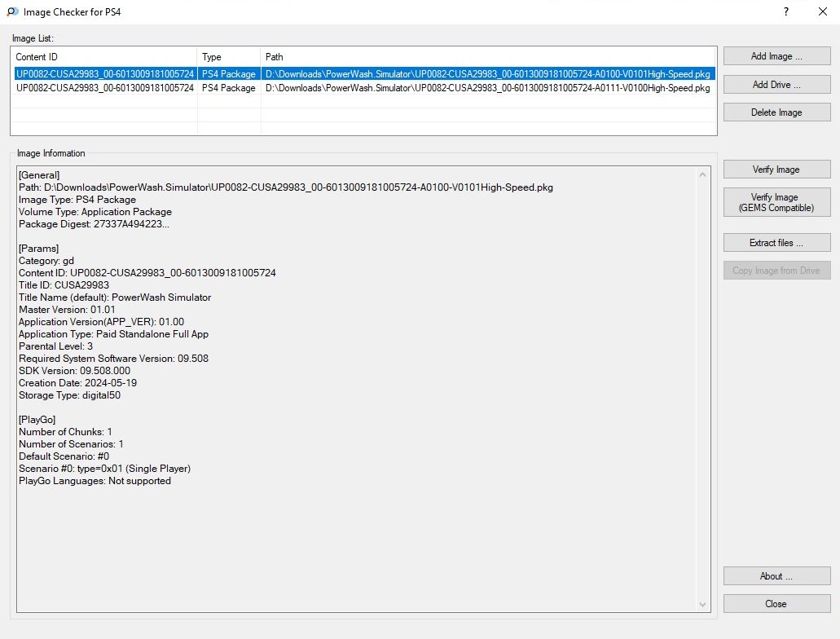Viewport: 840px width, 639px height.
Task: Click Title Name PowerWash Simulator line
Action: coord(115,297)
